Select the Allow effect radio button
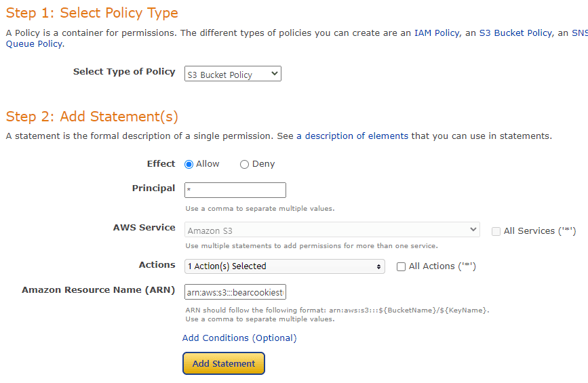This screenshot has width=588, height=383. coord(189,164)
